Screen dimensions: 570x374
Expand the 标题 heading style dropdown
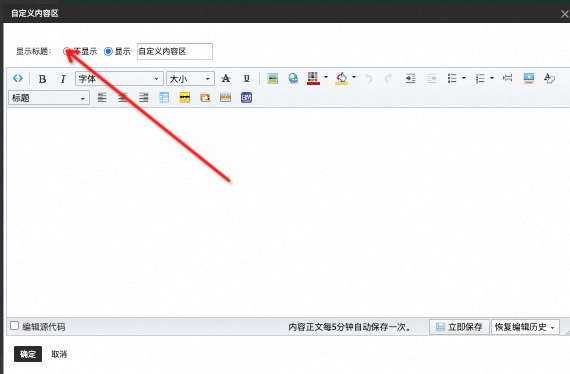(x=49, y=98)
